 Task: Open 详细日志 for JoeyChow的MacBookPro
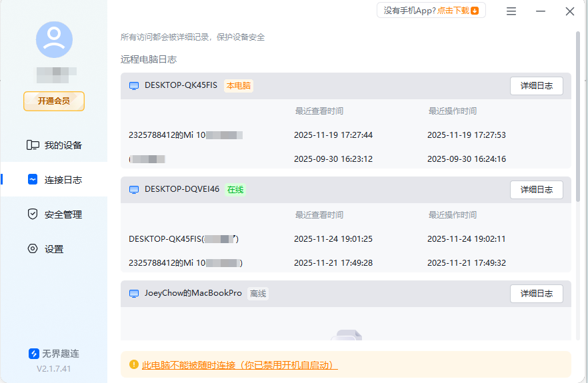(x=536, y=294)
